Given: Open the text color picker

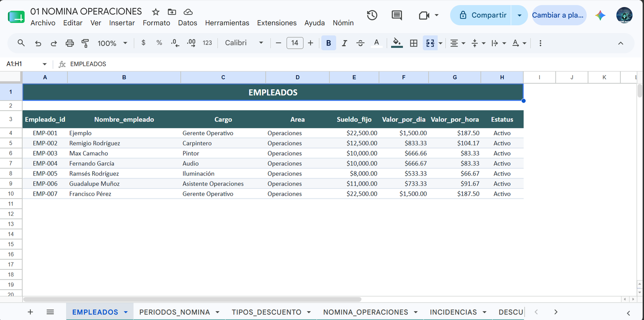Looking at the screenshot, I should tap(376, 43).
